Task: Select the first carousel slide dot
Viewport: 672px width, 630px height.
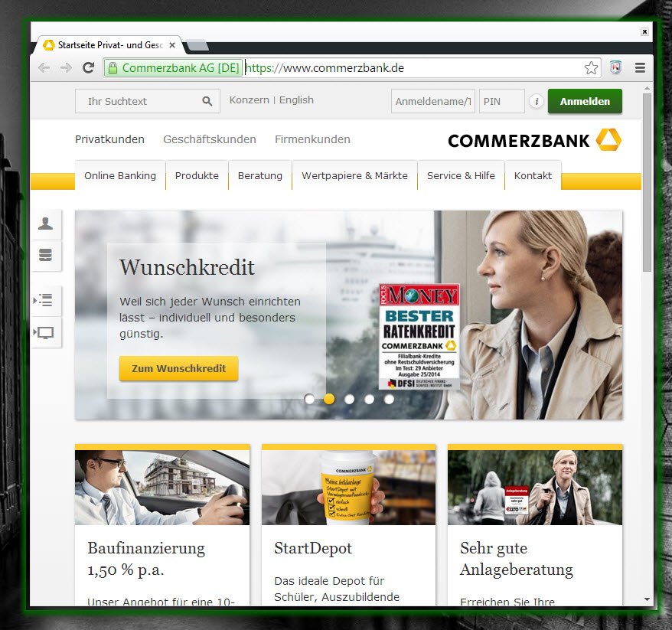Action: [309, 399]
